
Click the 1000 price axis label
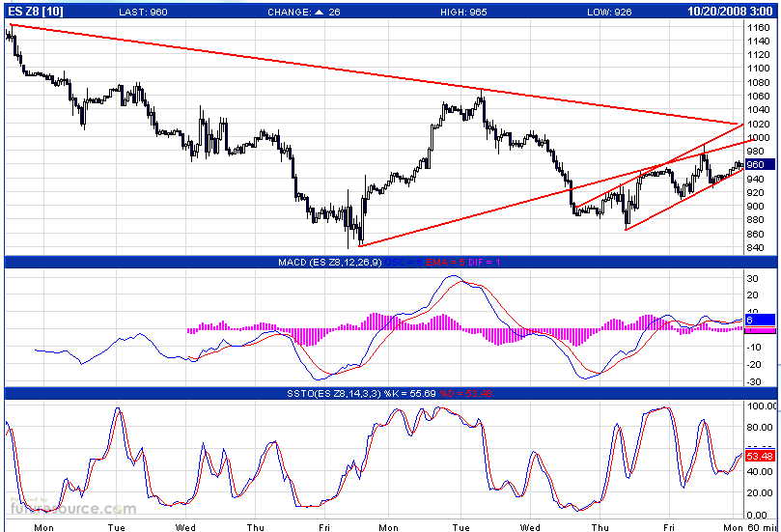tap(758, 137)
